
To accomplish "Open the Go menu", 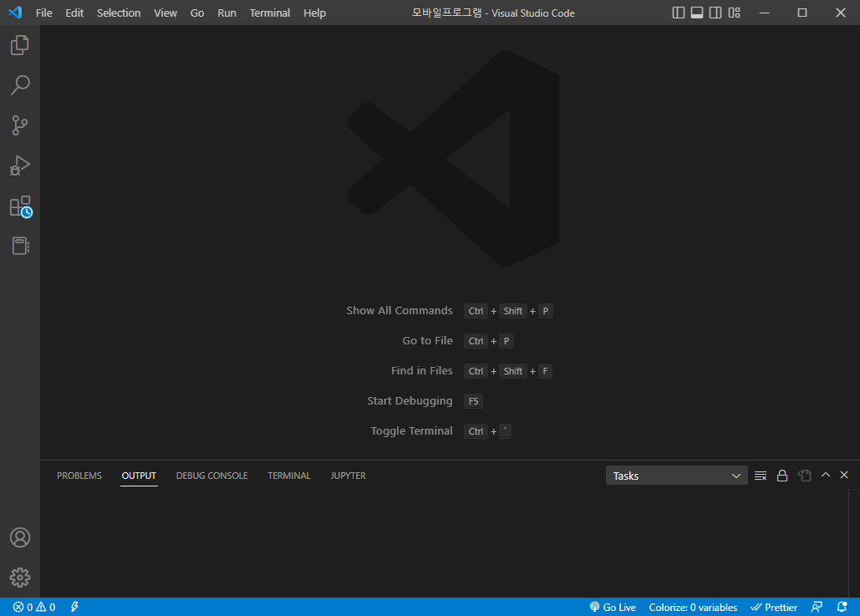I will (x=197, y=13).
